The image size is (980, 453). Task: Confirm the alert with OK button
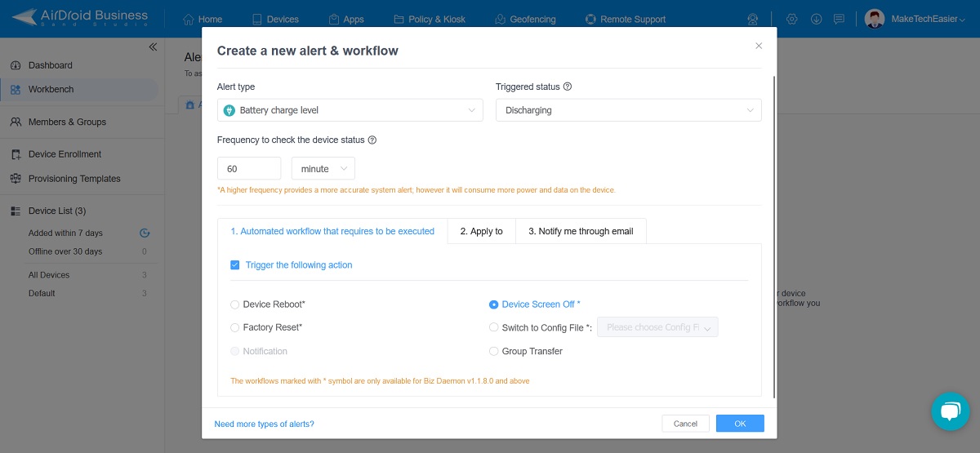pos(740,424)
